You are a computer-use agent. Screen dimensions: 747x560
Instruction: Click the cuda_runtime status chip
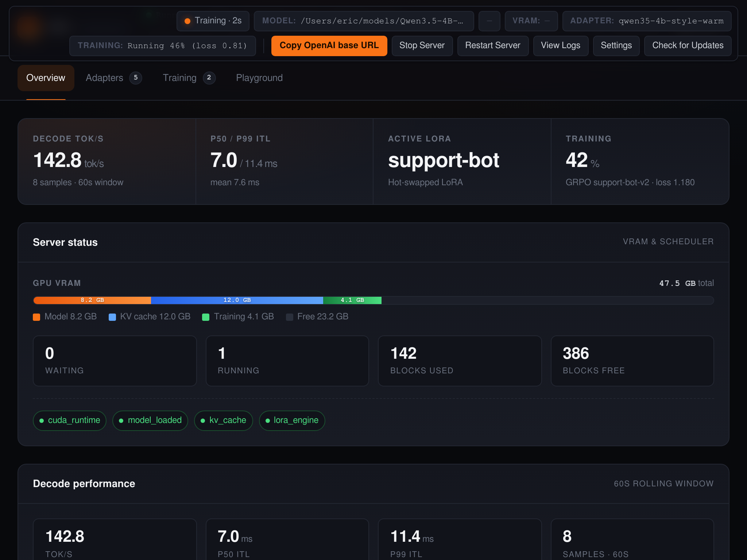coord(70,420)
